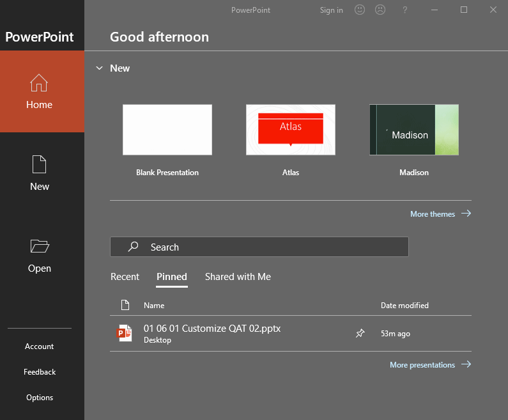Click the PowerPoint file icon for Customize QAT
The height and width of the screenshot is (420, 508).
[125, 333]
